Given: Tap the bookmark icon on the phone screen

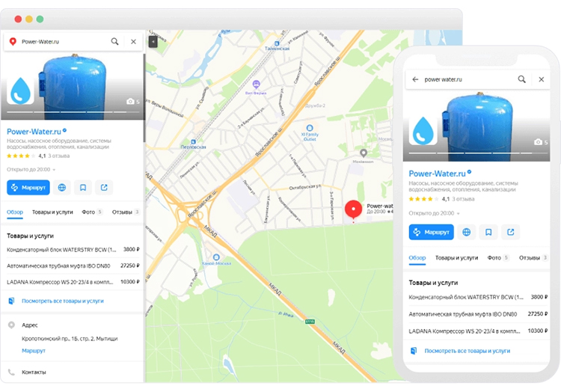Looking at the screenshot, I should (x=489, y=232).
